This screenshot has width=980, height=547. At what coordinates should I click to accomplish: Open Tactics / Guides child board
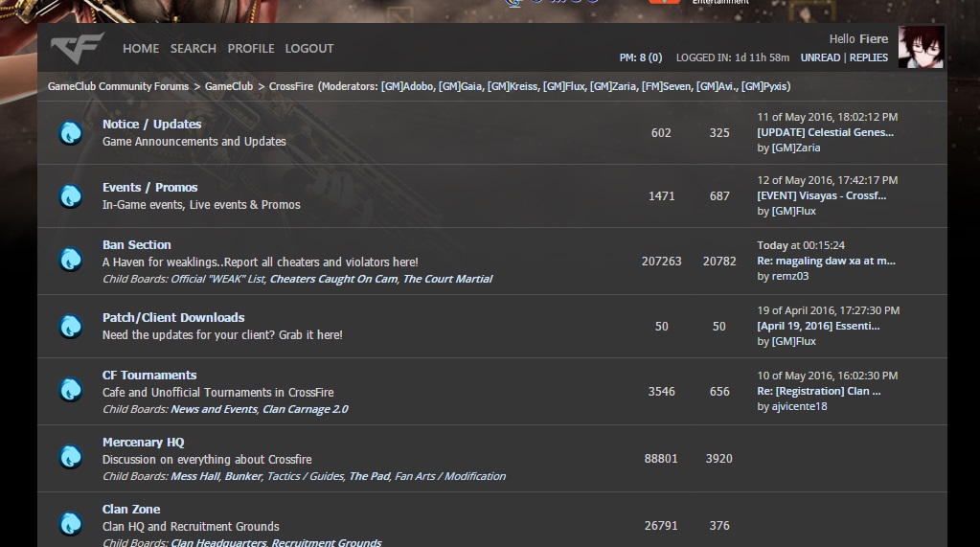click(x=305, y=476)
